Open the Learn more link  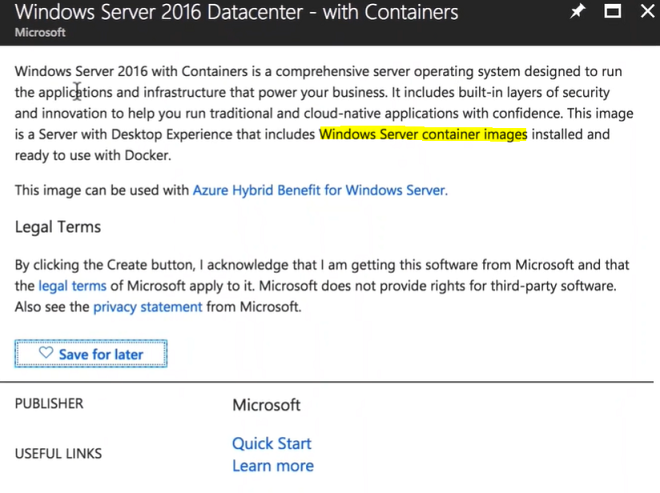click(x=273, y=466)
